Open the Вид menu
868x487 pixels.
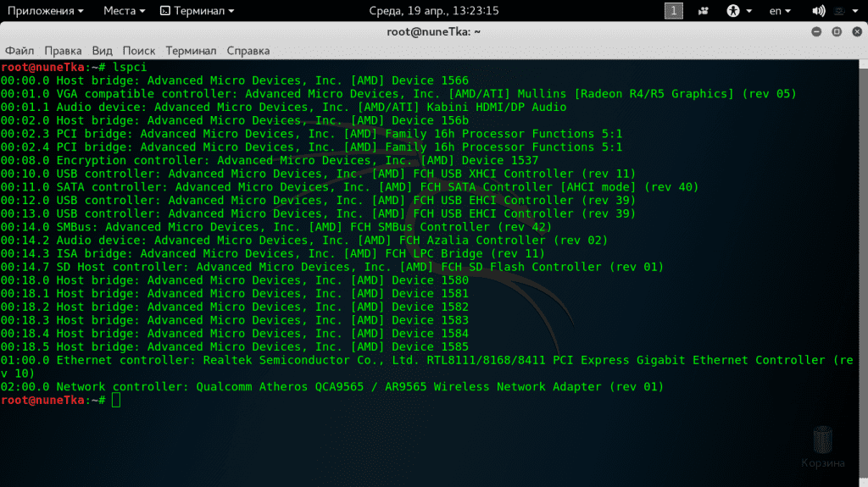point(102,51)
